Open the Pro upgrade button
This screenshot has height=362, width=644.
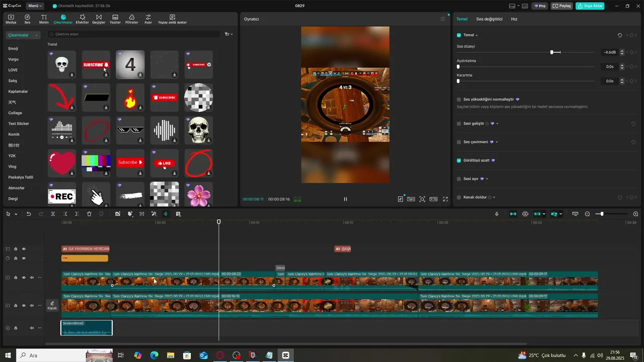pyautogui.click(x=540, y=6)
